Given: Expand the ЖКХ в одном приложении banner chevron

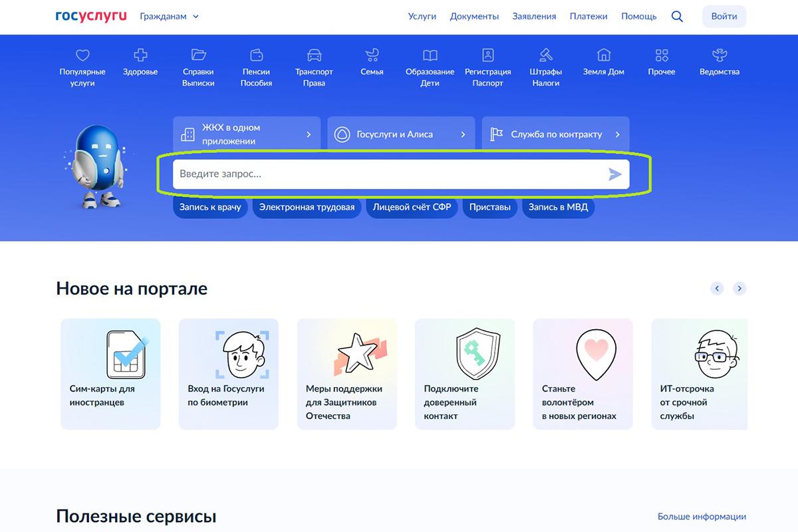Looking at the screenshot, I should (x=310, y=134).
